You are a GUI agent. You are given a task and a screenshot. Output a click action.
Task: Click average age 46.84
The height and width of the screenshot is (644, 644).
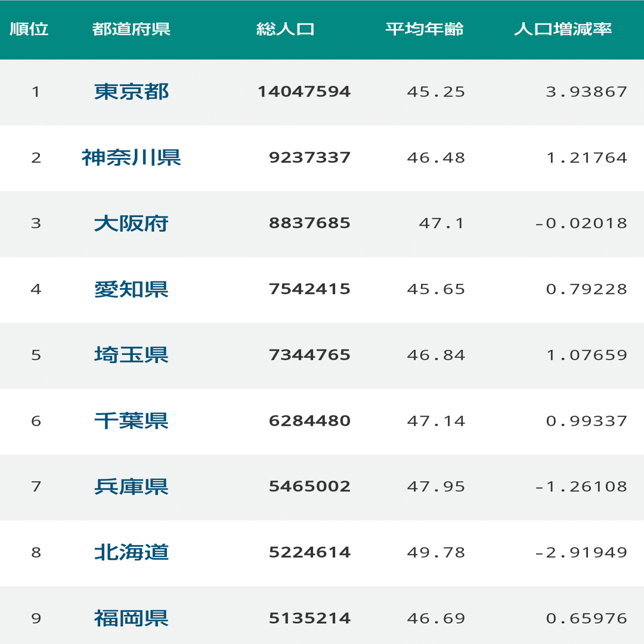point(436,355)
